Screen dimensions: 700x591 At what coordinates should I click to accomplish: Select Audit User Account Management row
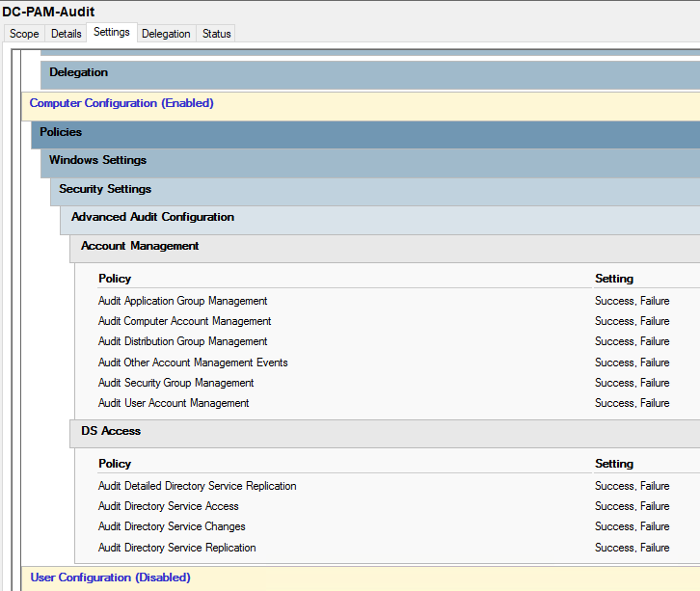tap(174, 403)
